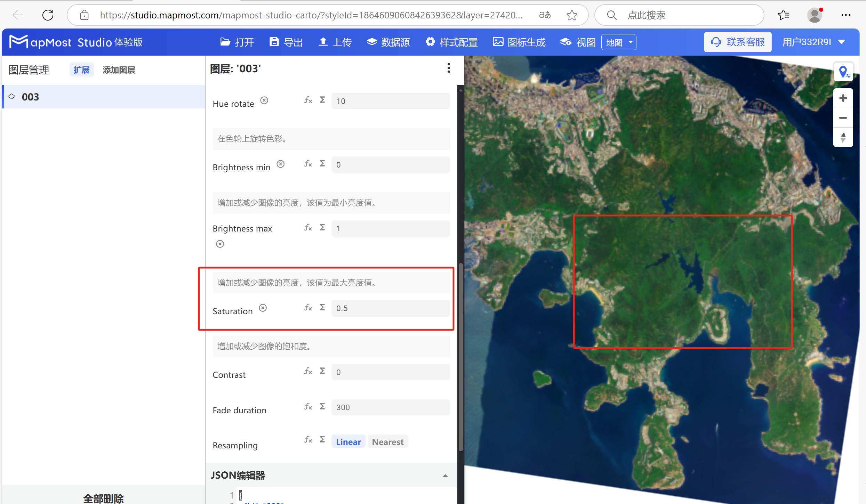This screenshot has width=866, height=504.
Task: Click the fx expression icon for Hue rotate
Action: [308, 100]
